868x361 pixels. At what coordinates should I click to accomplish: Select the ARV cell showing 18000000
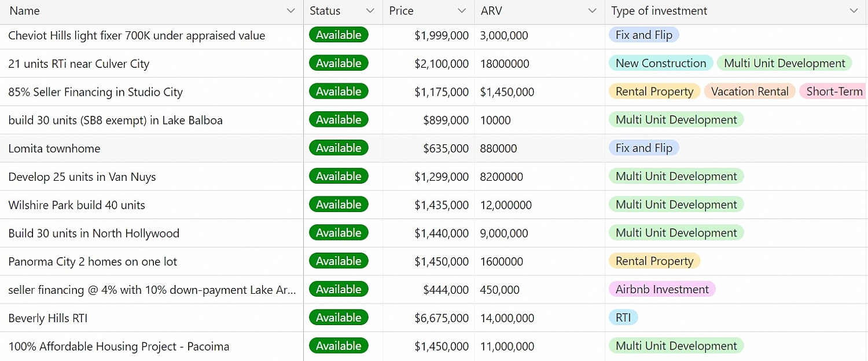coord(504,64)
